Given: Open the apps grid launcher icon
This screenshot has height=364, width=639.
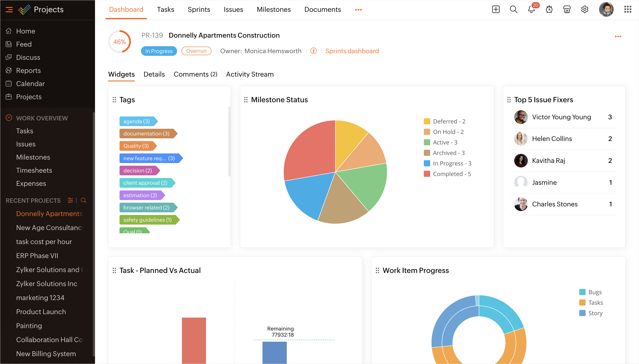Looking at the screenshot, I should pos(627,9).
